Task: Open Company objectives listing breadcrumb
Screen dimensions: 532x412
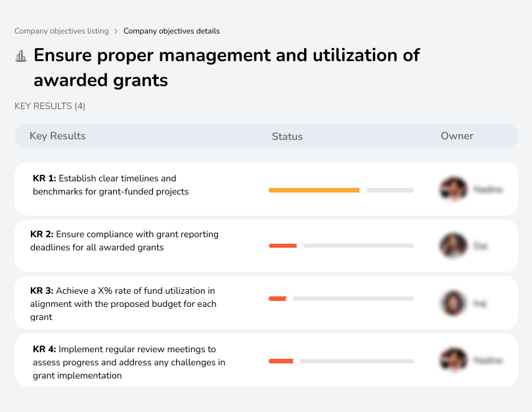Action: [62, 31]
